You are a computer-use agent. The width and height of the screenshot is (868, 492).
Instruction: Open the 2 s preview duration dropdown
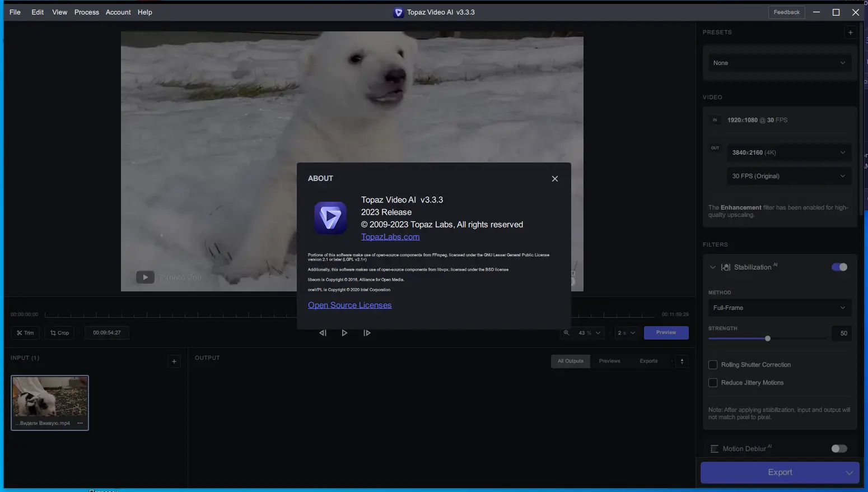[627, 333]
